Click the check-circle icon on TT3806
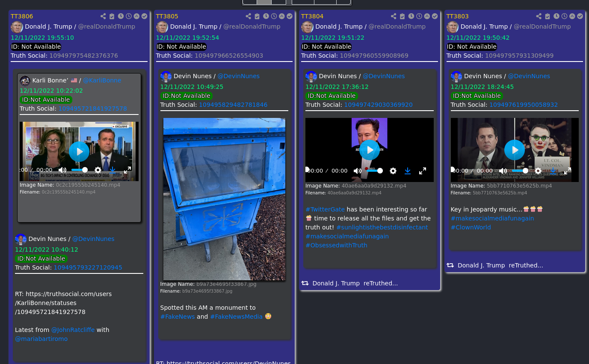 [x=145, y=16]
